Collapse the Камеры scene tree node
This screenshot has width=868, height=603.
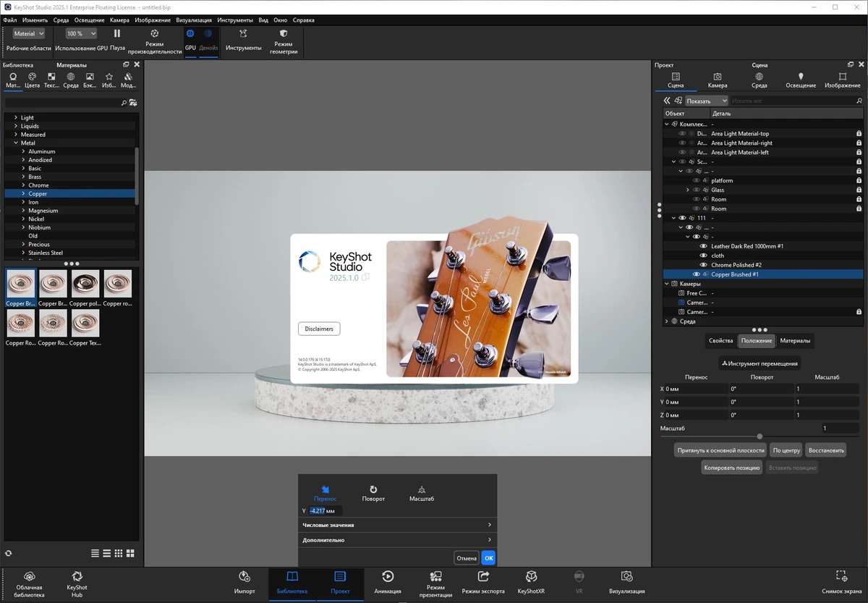[x=667, y=284]
